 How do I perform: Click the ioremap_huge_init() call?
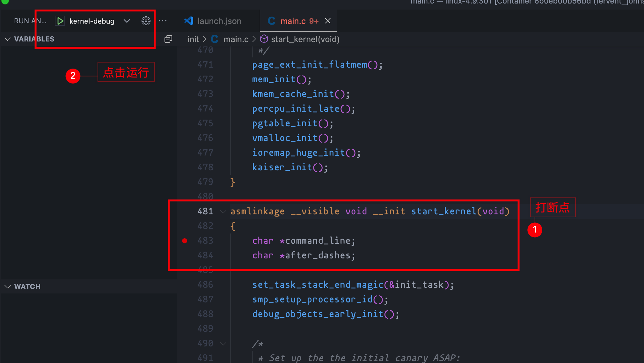(x=306, y=153)
